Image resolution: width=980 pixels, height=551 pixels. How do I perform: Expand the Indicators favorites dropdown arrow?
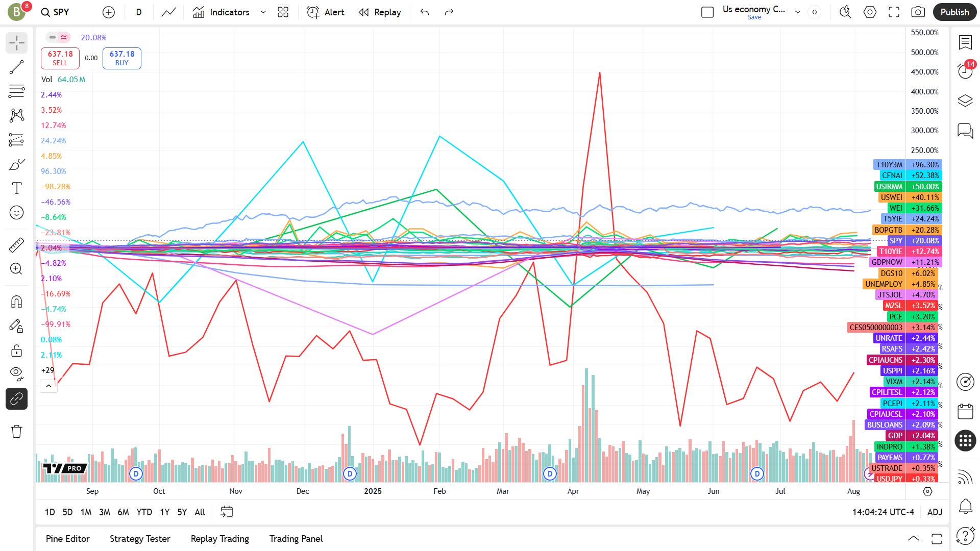pos(263,12)
